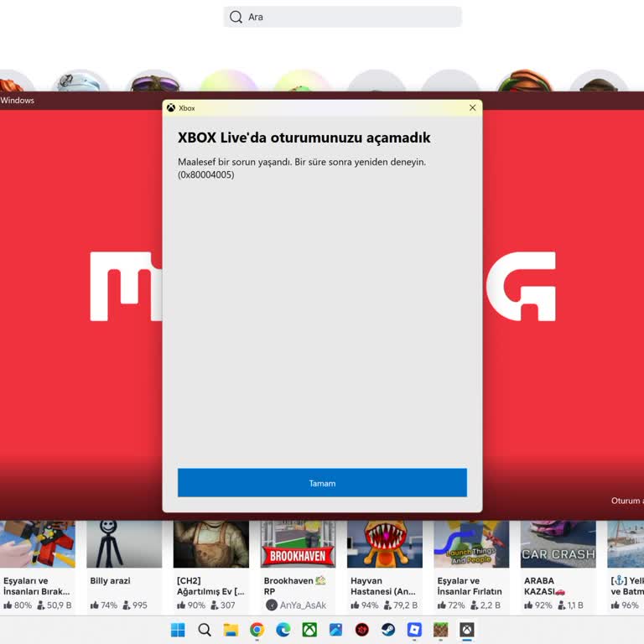Open Hayvan Hastanesi game thumbnail

click(384, 544)
